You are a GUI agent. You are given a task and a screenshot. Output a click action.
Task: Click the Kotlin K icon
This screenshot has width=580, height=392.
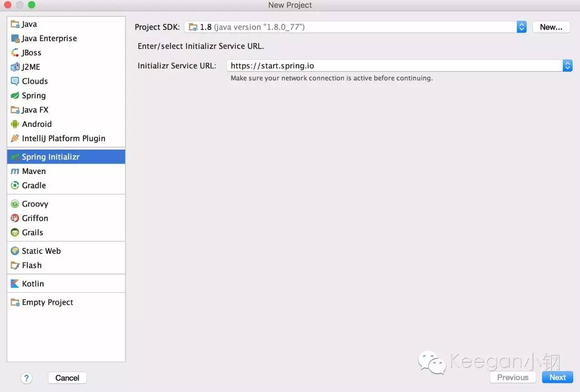[15, 284]
